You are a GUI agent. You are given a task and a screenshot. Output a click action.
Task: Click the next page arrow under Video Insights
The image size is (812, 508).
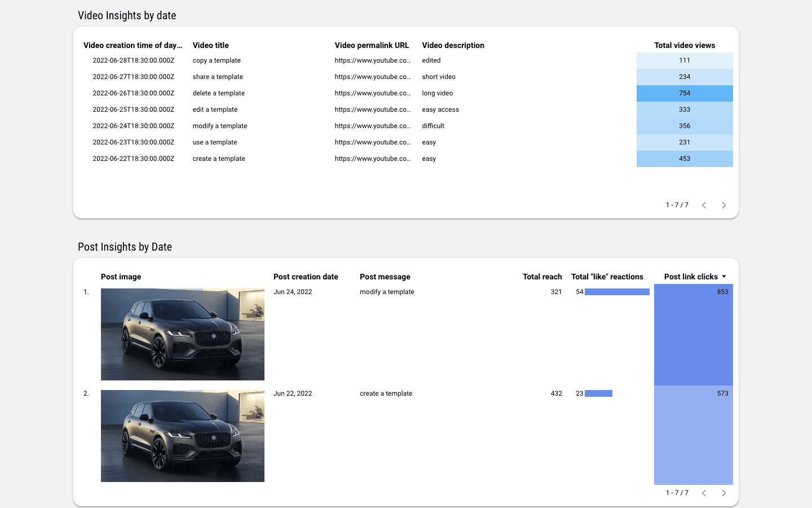(x=724, y=205)
